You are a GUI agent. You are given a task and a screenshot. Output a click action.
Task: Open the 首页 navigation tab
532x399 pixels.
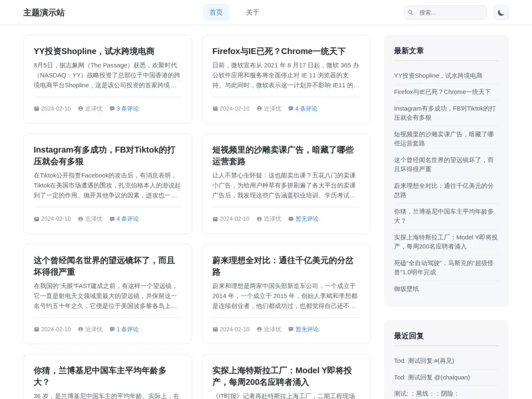pyautogui.click(x=216, y=12)
